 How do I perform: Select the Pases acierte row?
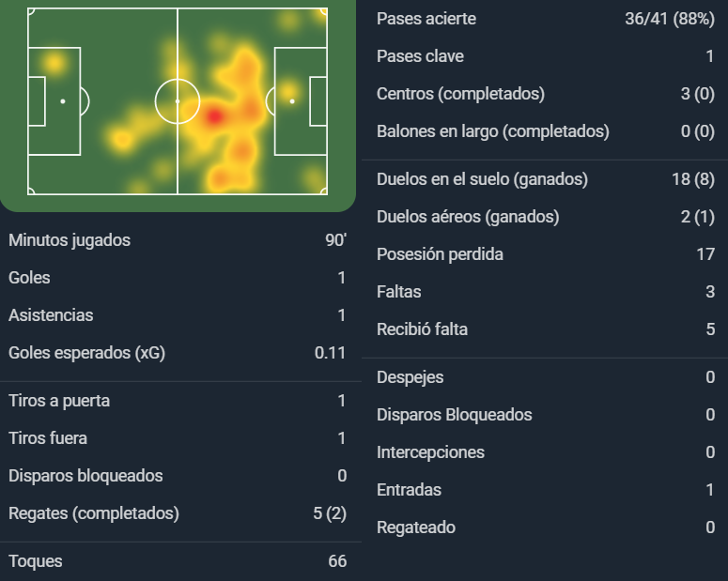pyautogui.click(x=546, y=19)
